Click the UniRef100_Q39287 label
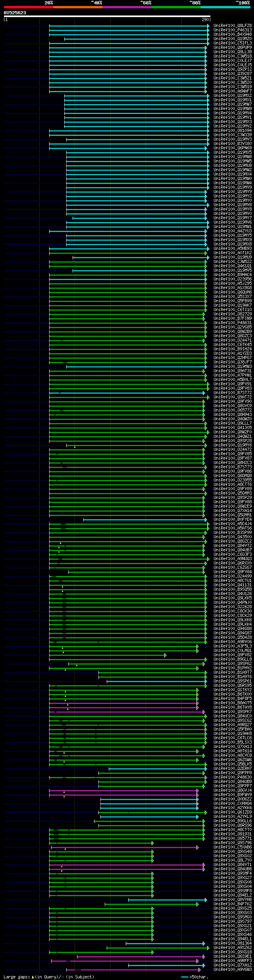The width and height of the screenshot is (254, 980). coord(233,73)
